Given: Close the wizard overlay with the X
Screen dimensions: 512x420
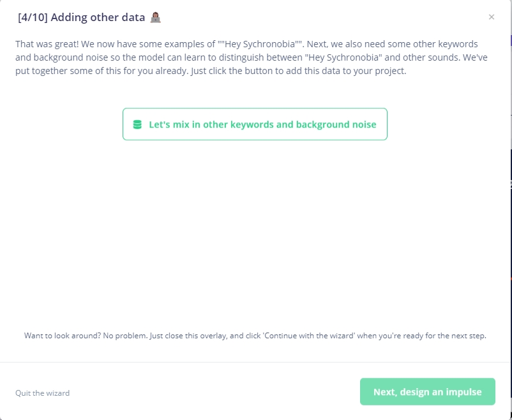Looking at the screenshot, I should coord(491,17).
